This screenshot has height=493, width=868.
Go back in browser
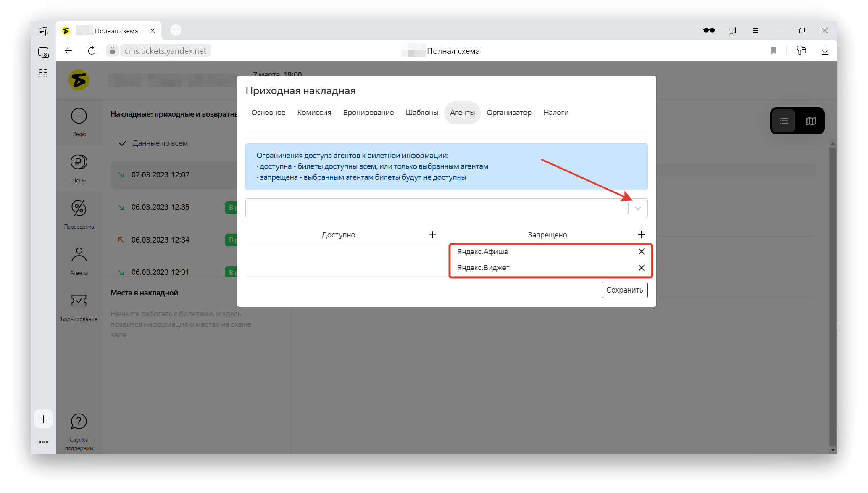(68, 51)
